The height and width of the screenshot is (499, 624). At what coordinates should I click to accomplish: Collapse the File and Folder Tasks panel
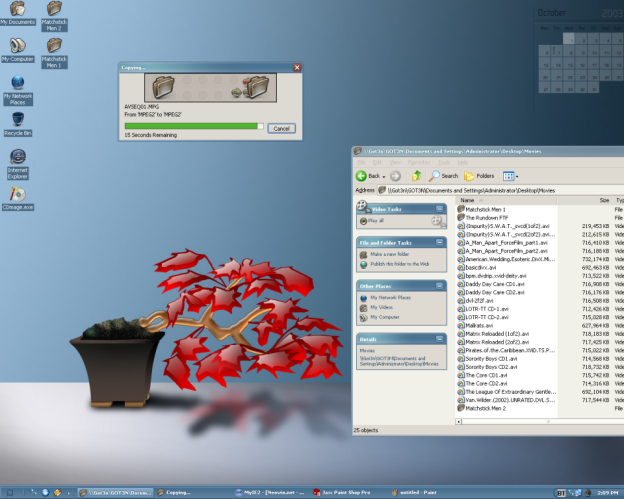(x=439, y=242)
